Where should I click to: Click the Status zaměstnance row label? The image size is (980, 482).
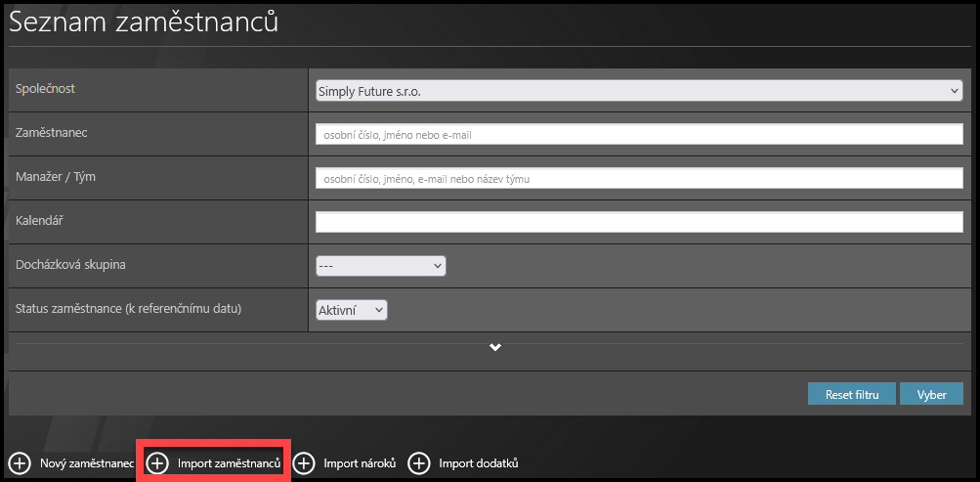pos(128,309)
